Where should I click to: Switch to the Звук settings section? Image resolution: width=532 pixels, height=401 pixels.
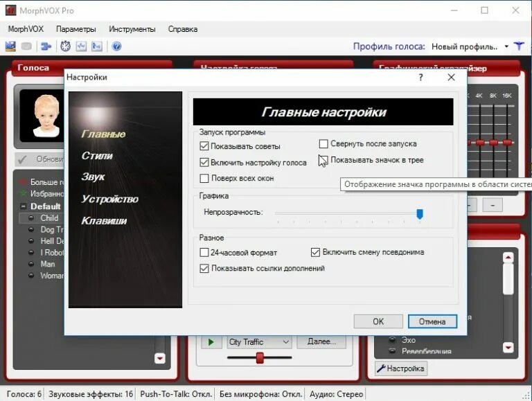coord(93,177)
